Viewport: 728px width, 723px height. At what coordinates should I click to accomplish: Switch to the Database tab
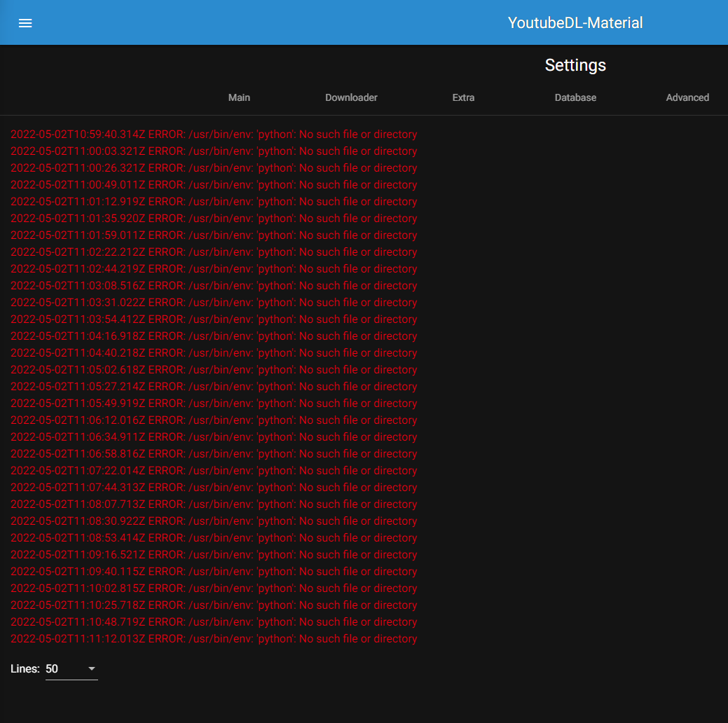[575, 97]
